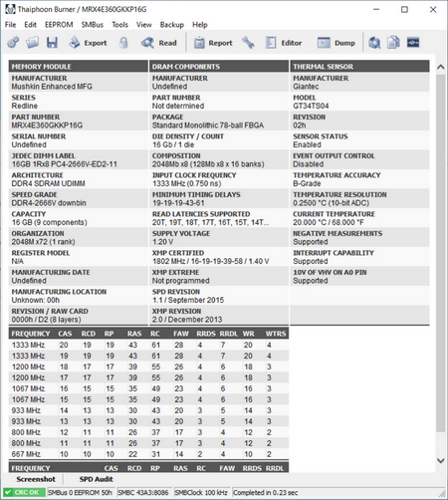This screenshot has height=500, width=448.
Task: Click the chip icon after Dump
Action: [x=374, y=43]
